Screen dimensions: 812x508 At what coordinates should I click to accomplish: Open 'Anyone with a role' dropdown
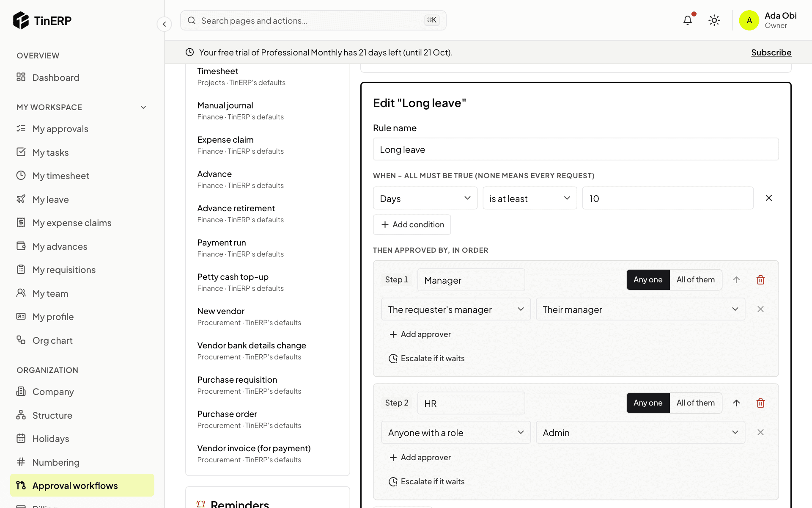coord(456,432)
